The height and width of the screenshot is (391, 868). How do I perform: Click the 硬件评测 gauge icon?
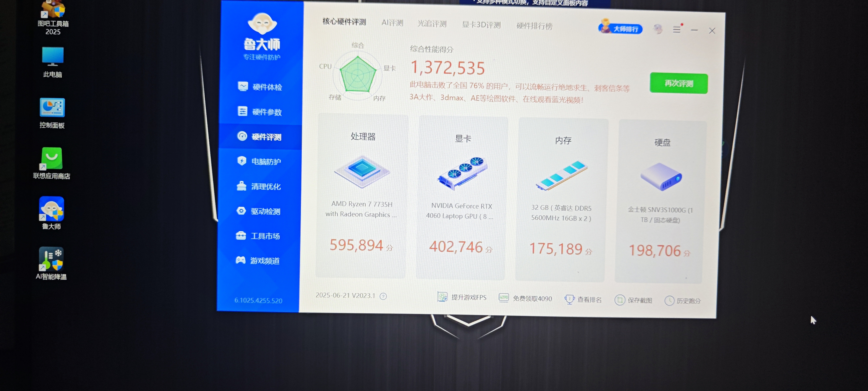242,136
